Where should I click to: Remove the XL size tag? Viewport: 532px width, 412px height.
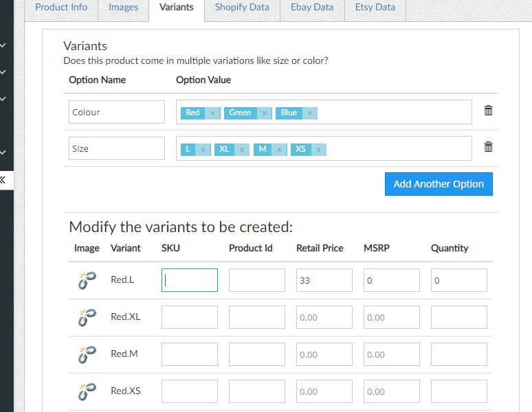[x=241, y=149]
